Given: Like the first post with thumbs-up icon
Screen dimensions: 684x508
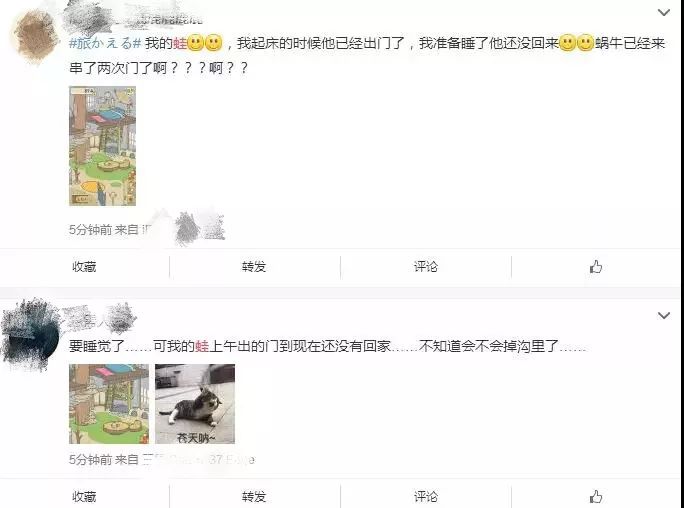Looking at the screenshot, I should pyautogui.click(x=595, y=266).
